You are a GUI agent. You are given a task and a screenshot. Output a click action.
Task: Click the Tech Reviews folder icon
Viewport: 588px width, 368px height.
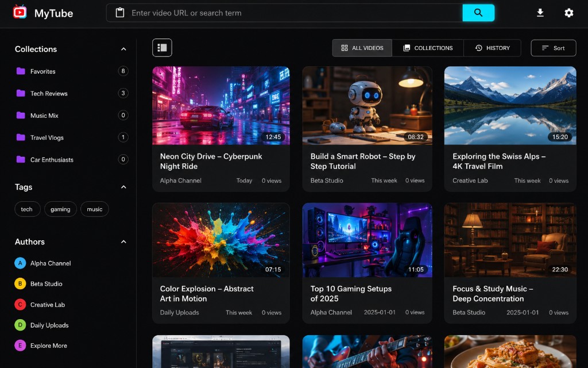click(x=21, y=93)
